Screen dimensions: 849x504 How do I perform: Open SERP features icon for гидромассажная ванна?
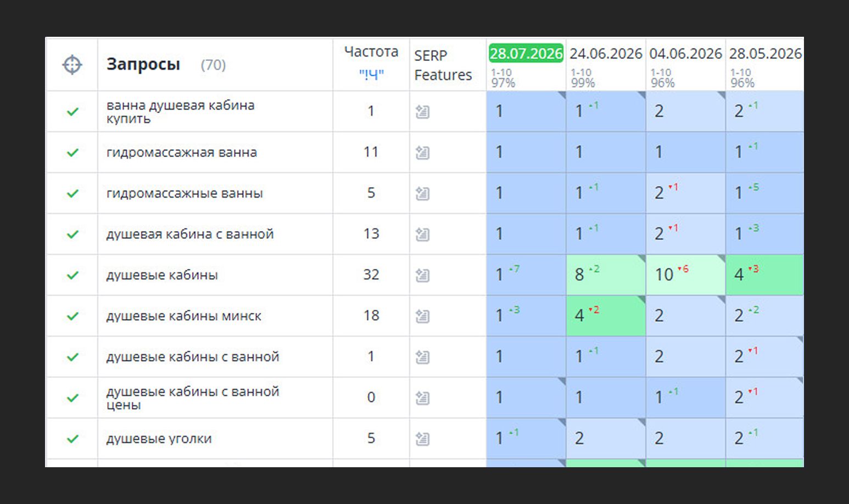pyautogui.click(x=422, y=153)
